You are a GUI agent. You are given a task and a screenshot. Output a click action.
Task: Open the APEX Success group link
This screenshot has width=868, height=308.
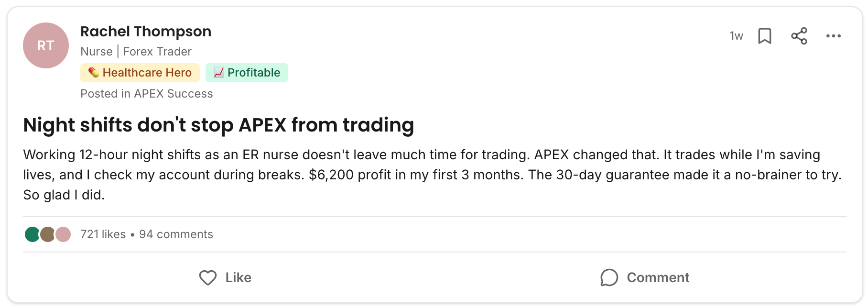click(x=173, y=94)
